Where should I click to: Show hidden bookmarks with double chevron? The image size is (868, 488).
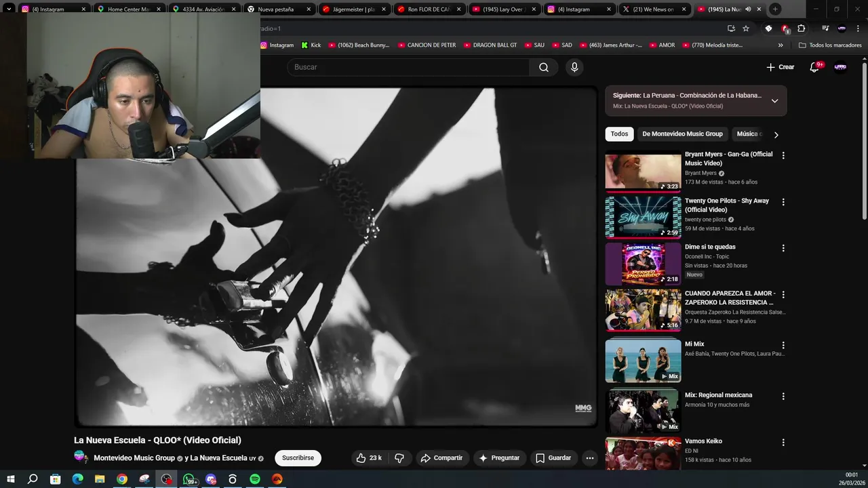(x=781, y=45)
